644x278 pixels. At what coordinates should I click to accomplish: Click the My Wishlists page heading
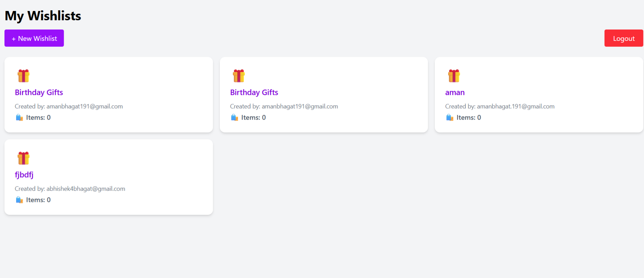[43, 16]
